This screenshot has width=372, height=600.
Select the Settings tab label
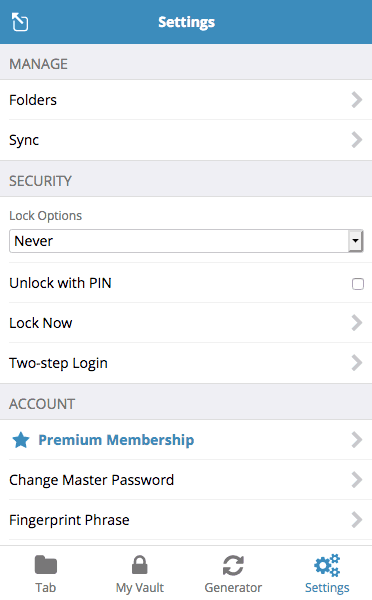327,588
